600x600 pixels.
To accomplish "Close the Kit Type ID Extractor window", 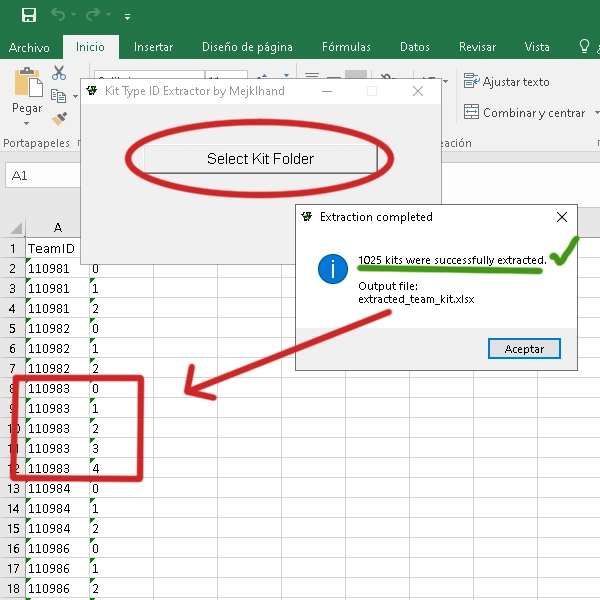I will coord(418,91).
